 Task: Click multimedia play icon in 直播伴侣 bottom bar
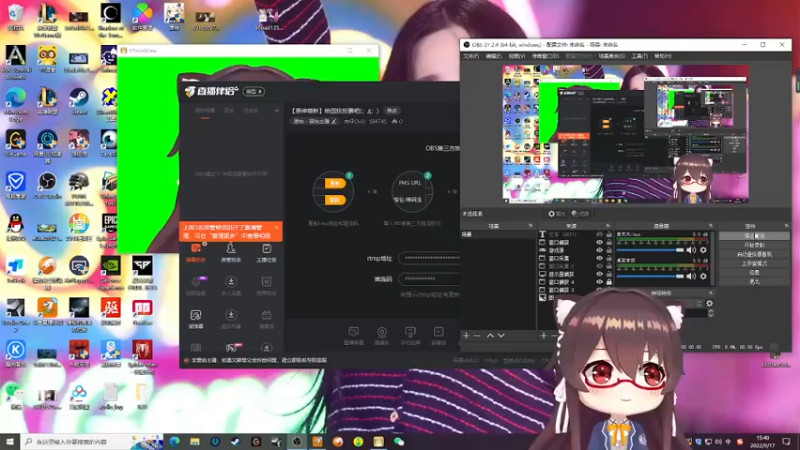click(x=438, y=336)
